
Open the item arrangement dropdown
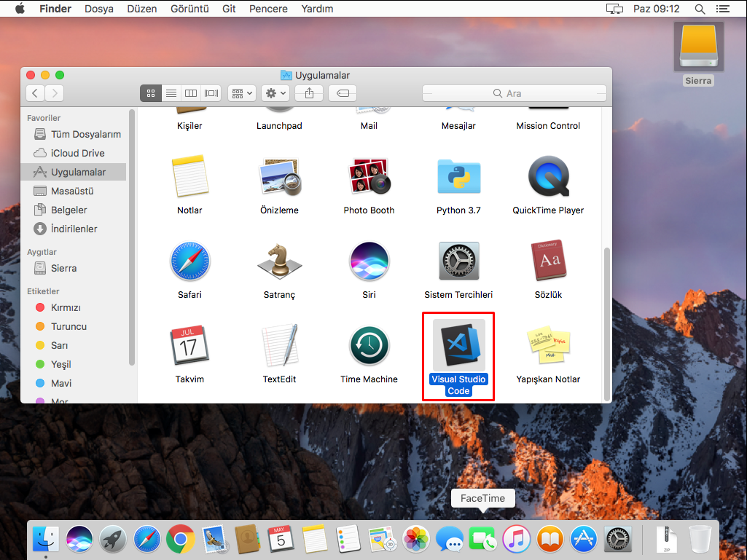(241, 92)
